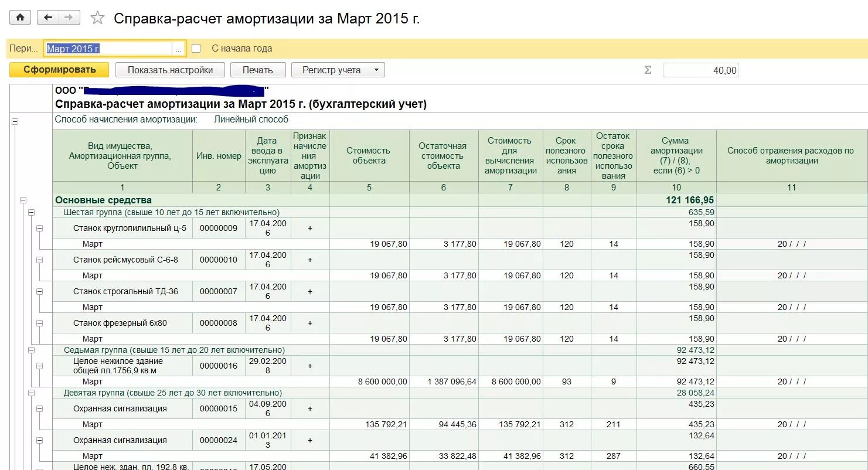Open report settings via "Показать настройки"

[x=171, y=69]
